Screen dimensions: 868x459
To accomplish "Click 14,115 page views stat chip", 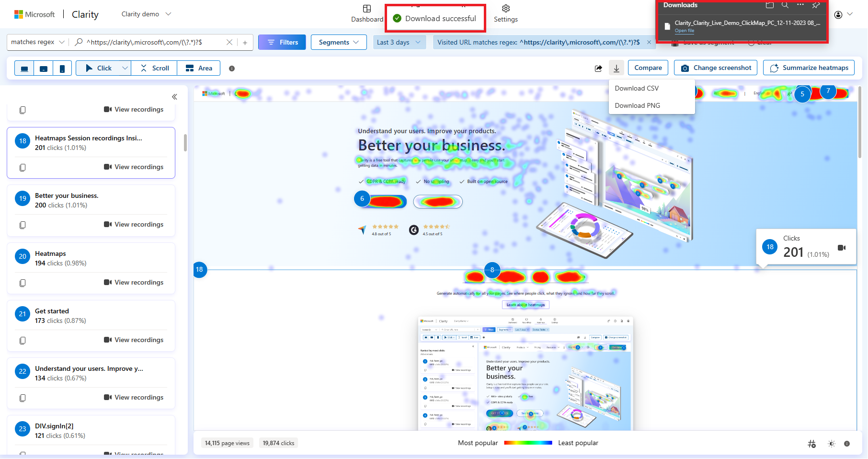I will (227, 443).
